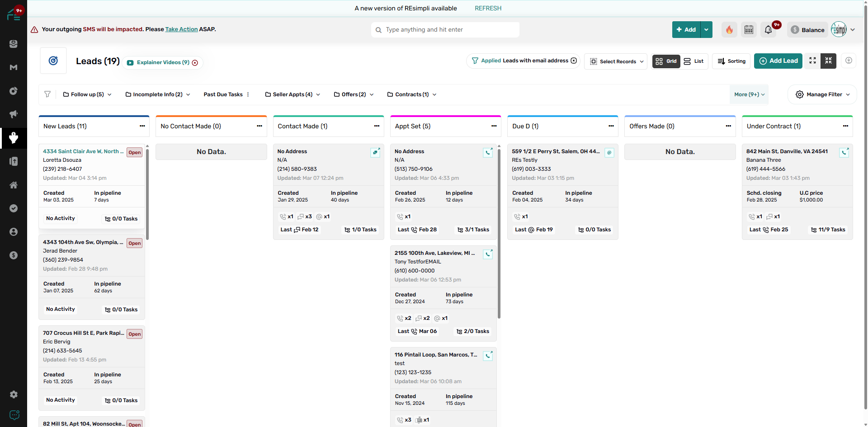Expand Seller Appts (4) filter folder
The image size is (868, 427).
(293, 94)
